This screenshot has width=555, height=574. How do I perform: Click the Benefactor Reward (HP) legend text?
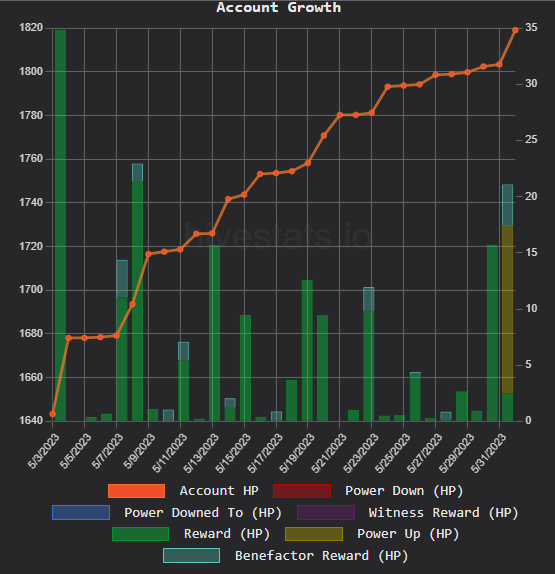(321, 555)
